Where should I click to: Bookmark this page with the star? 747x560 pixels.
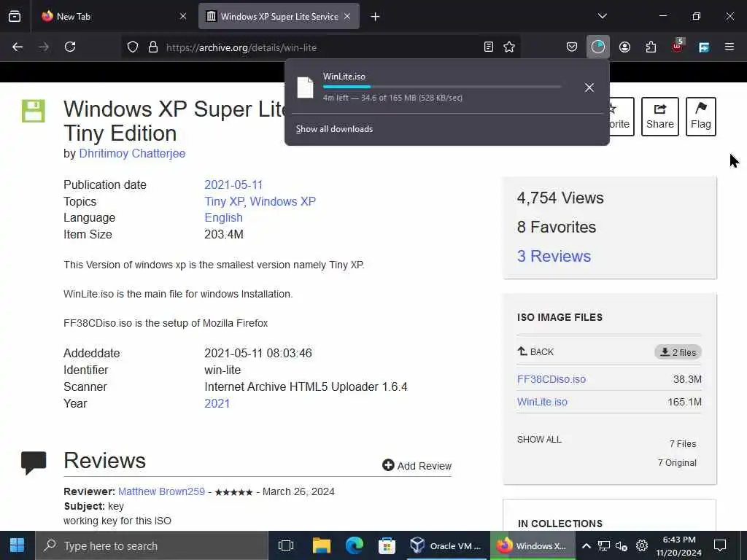(x=509, y=47)
